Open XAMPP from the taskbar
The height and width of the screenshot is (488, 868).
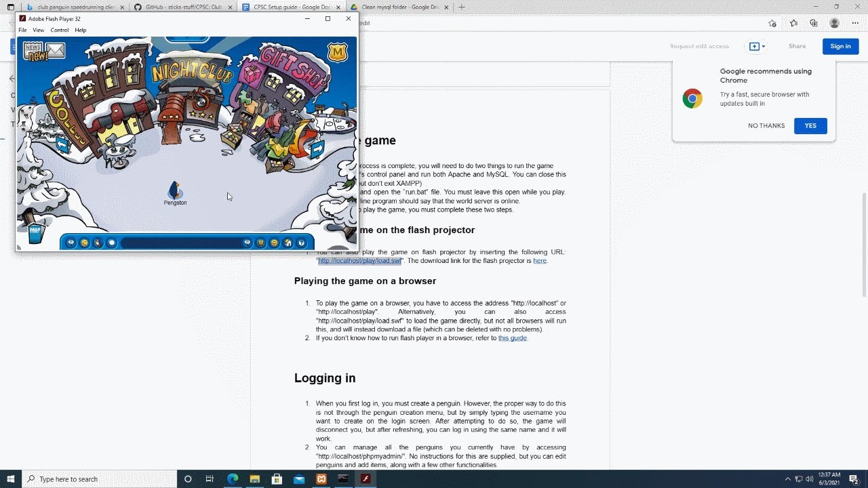pyautogui.click(x=321, y=479)
